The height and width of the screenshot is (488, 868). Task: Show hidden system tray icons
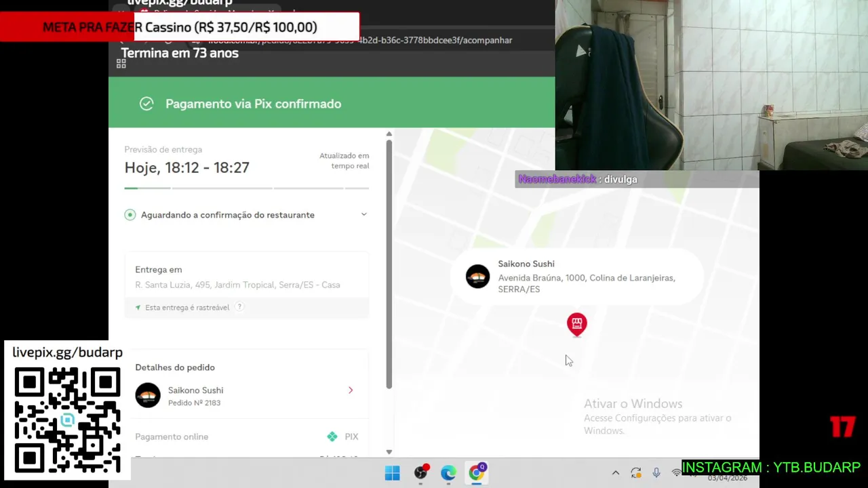point(616,473)
